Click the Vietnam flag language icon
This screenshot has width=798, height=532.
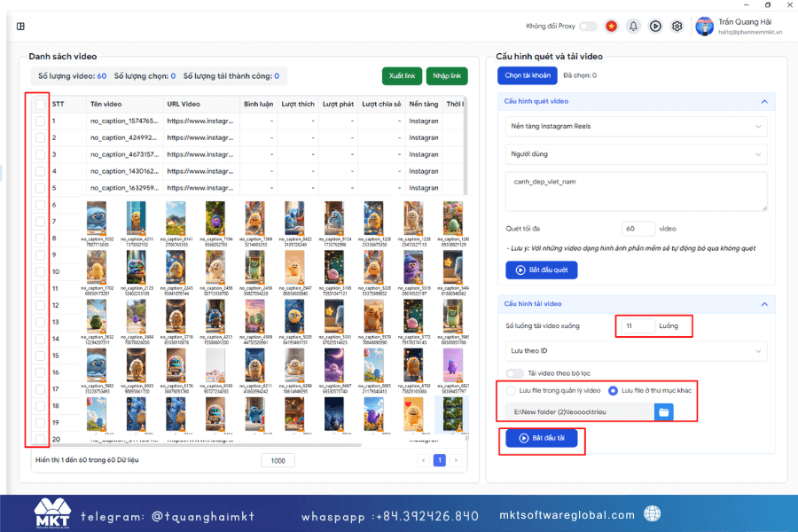pyautogui.click(x=611, y=26)
